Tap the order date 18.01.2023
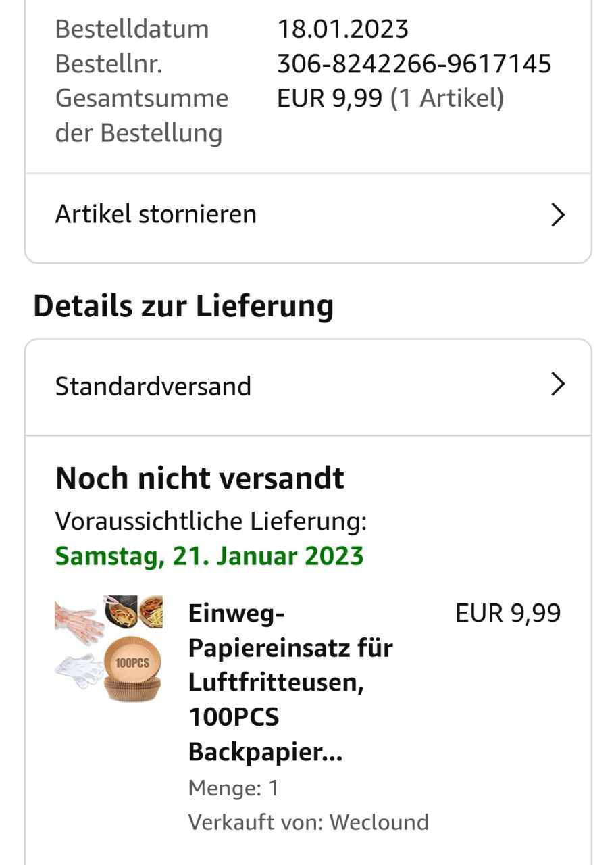The width and height of the screenshot is (616, 865). tap(343, 30)
